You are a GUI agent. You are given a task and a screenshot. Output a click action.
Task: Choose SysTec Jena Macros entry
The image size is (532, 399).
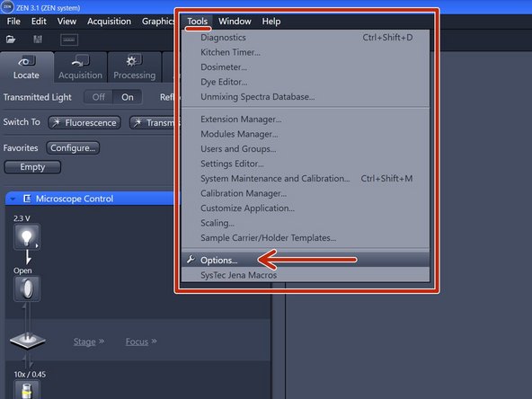(306, 275)
